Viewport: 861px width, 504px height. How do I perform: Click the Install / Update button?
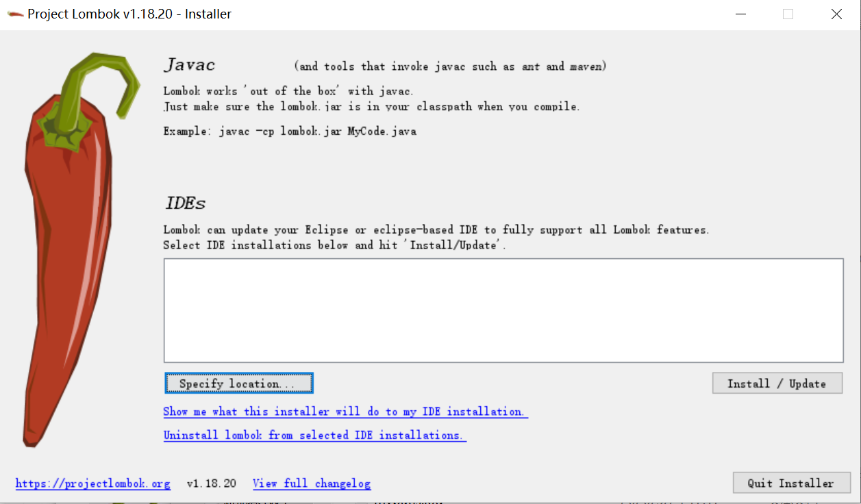[x=777, y=383]
